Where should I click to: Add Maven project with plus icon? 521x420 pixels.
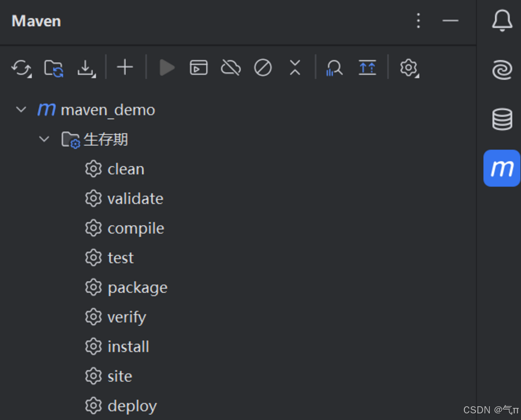(125, 68)
